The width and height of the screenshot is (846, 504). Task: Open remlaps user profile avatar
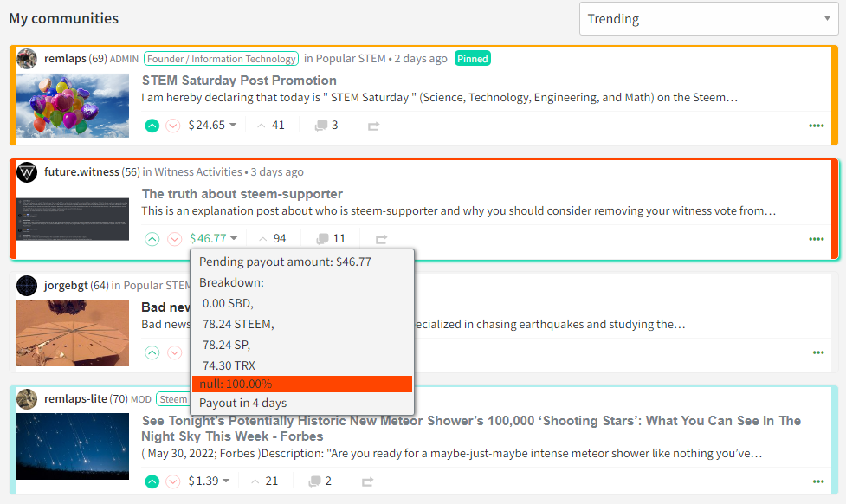27,58
